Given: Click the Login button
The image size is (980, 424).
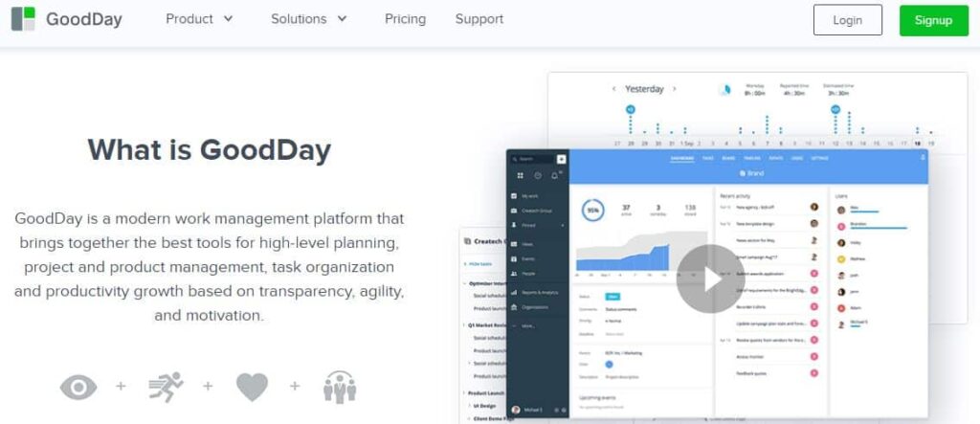Looking at the screenshot, I should (848, 20).
